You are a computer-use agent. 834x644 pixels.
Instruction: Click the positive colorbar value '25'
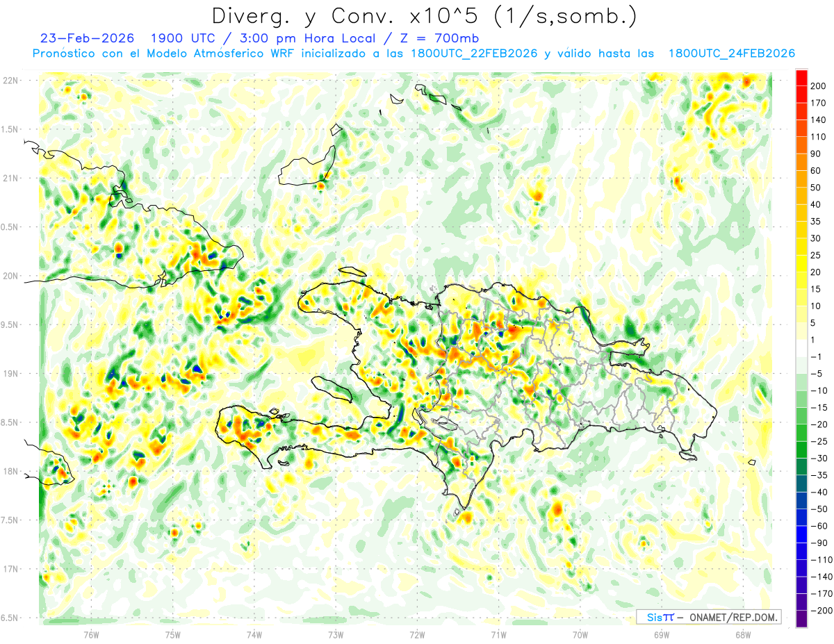click(x=815, y=255)
